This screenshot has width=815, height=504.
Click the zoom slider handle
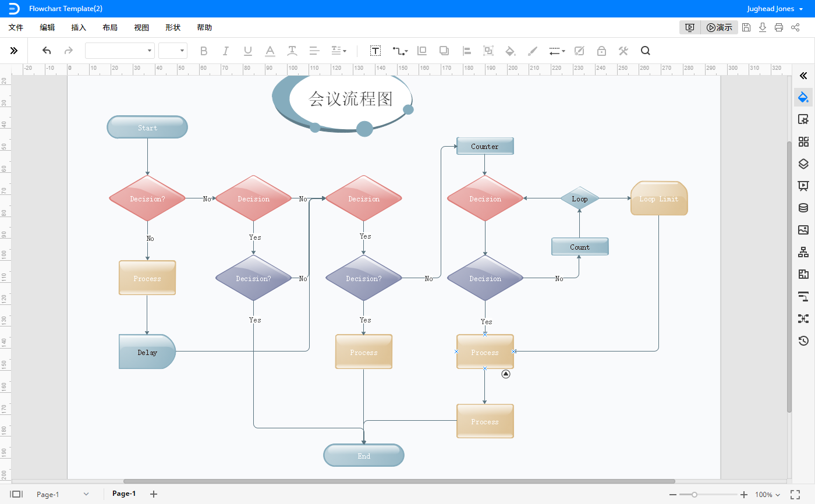tap(694, 495)
